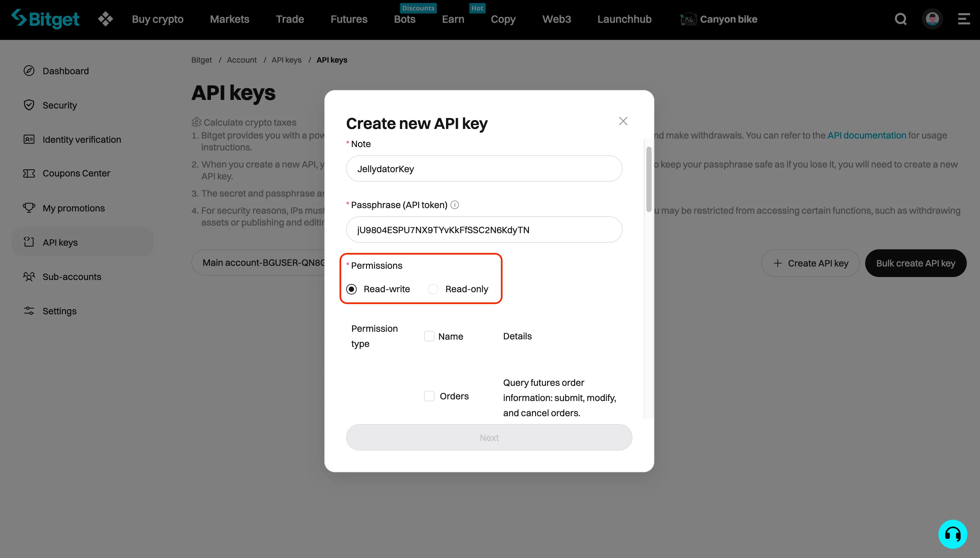The width and height of the screenshot is (980, 558).
Task: Click the Security shield icon
Action: [29, 105]
